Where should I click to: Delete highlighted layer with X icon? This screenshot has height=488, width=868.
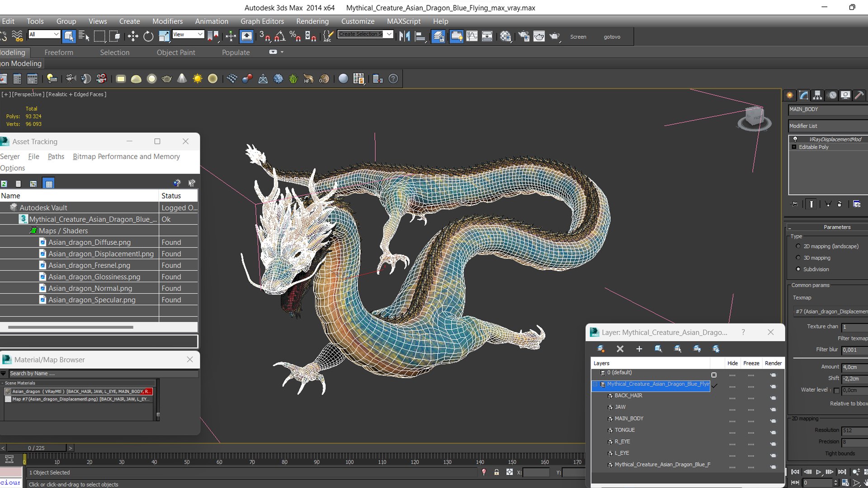click(620, 348)
